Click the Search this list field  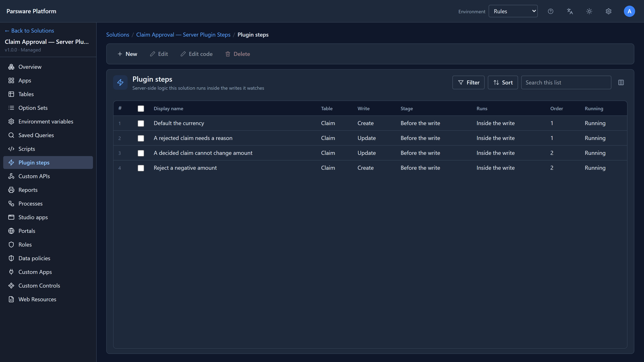pyautogui.click(x=566, y=82)
